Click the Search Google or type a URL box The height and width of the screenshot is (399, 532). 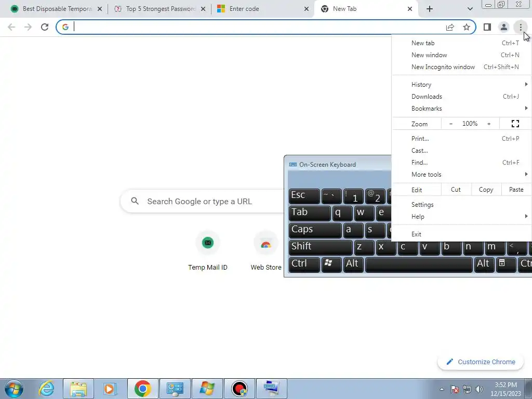click(x=202, y=201)
